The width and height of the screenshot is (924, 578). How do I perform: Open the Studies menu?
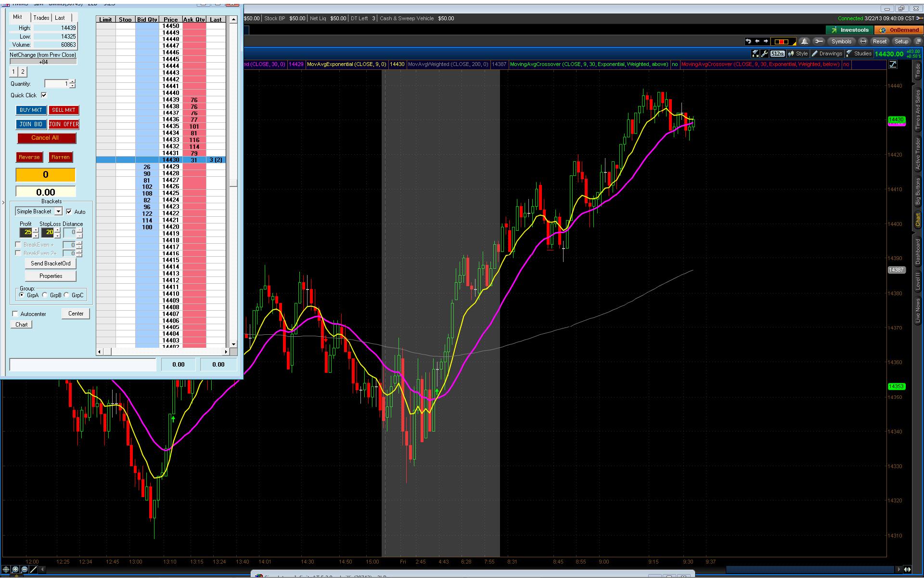pyautogui.click(x=859, y=54)
